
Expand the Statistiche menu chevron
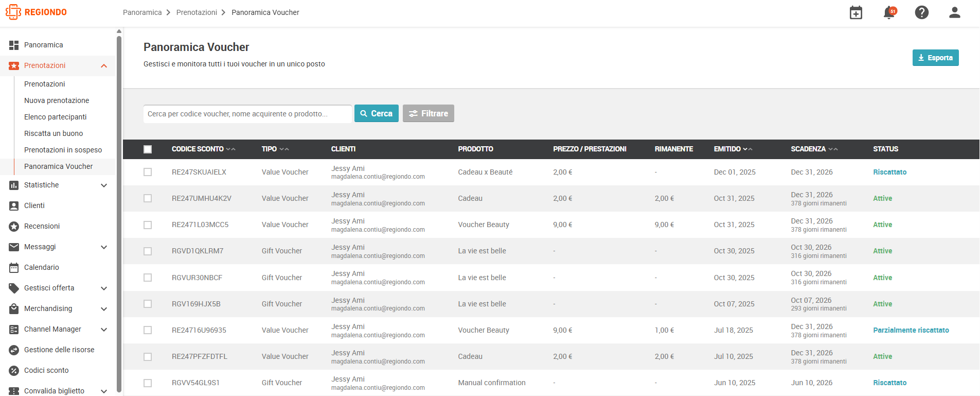(x=104, y=185)
